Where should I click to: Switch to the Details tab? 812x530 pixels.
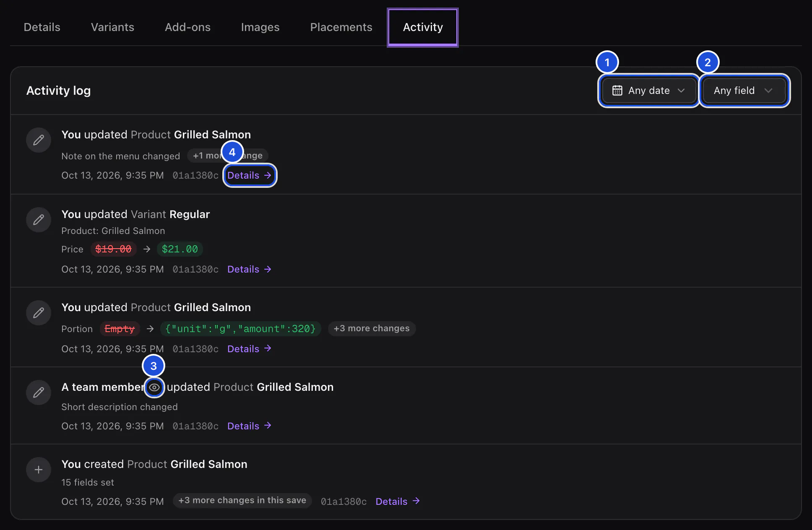coord(42,27)
